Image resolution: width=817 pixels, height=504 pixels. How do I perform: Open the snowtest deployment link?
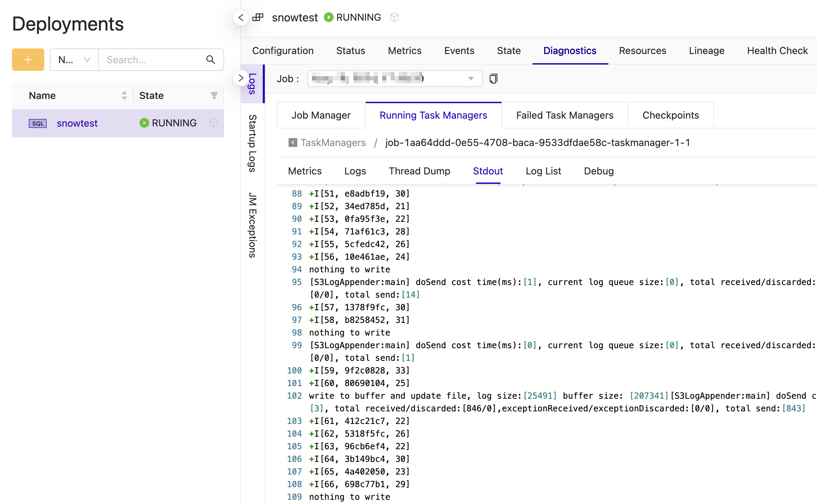77,123
